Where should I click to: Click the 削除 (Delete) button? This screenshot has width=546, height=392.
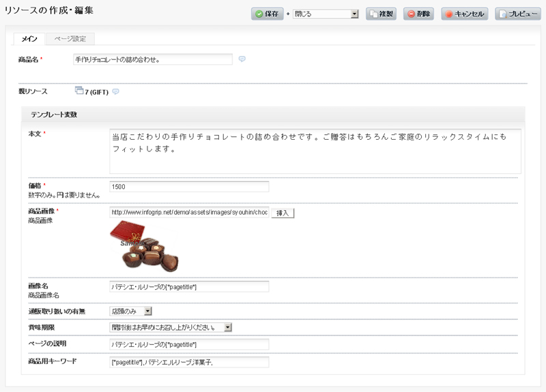[x=418, y=14]
